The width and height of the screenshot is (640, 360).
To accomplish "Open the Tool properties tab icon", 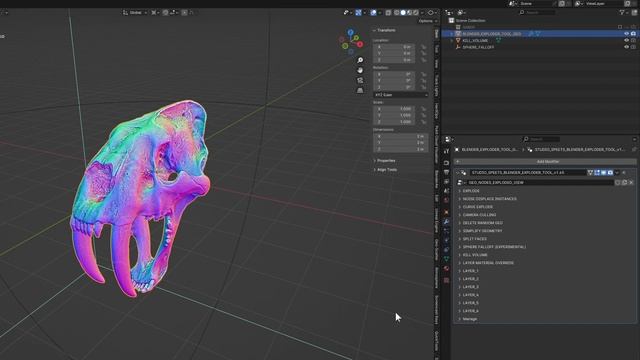I will (x=446, y=152).
